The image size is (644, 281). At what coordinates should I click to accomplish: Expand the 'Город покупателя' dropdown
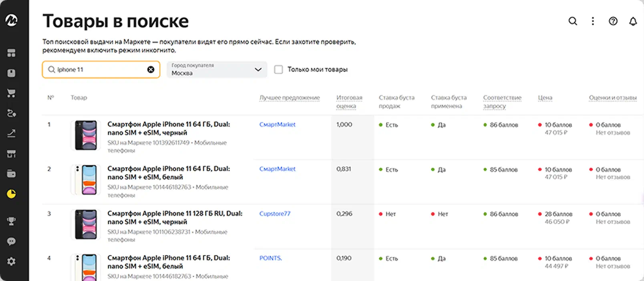[217, 70]
